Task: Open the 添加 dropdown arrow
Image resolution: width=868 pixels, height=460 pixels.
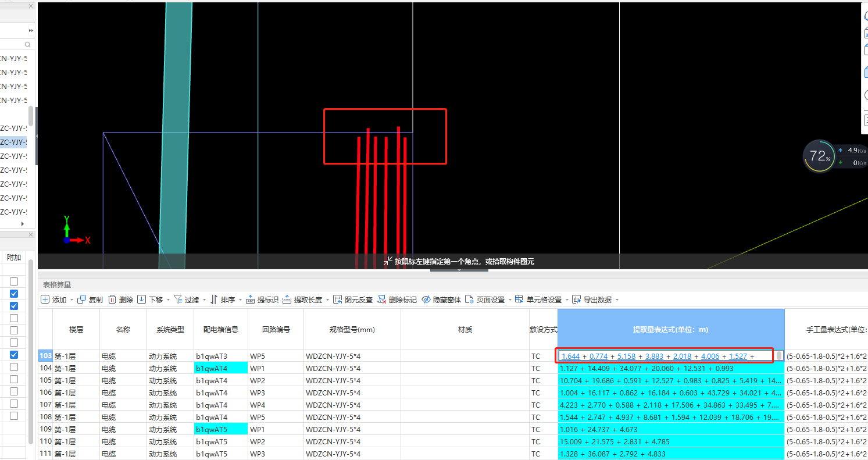Action: [x=72, y=300]
